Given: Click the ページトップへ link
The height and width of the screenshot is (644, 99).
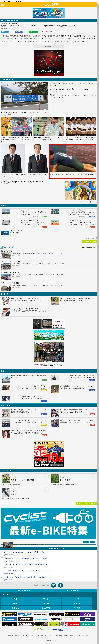Looking at the screenshot, I should 73,590.
